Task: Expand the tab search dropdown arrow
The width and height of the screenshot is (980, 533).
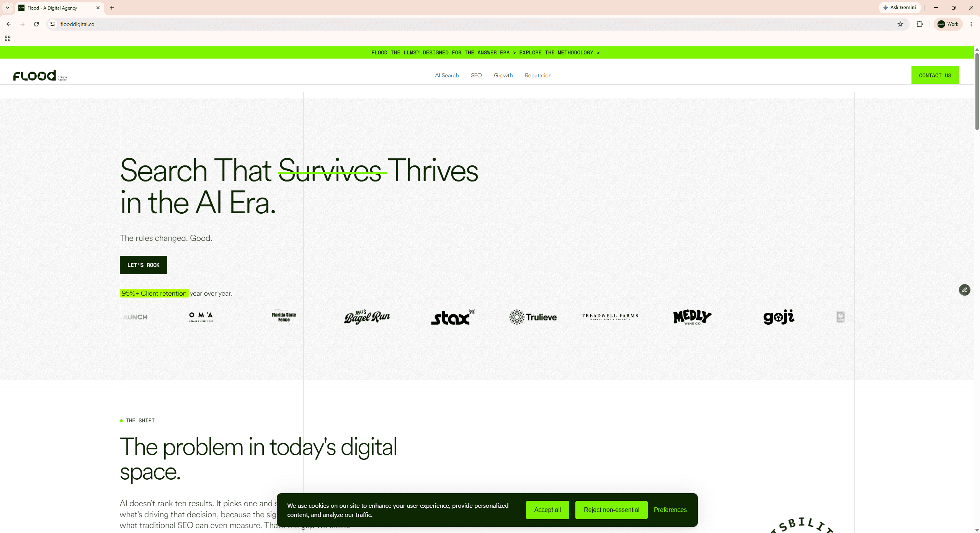Action: pyautogui.click(x=8, y=8)
